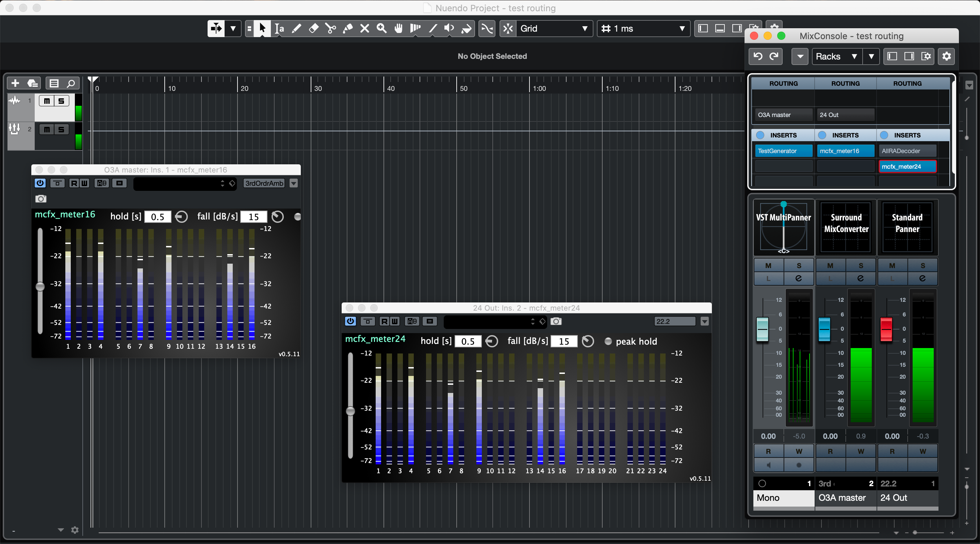Pick the Eraser tool in toolbar
The image size is (980, 544).
click(313, 29)
